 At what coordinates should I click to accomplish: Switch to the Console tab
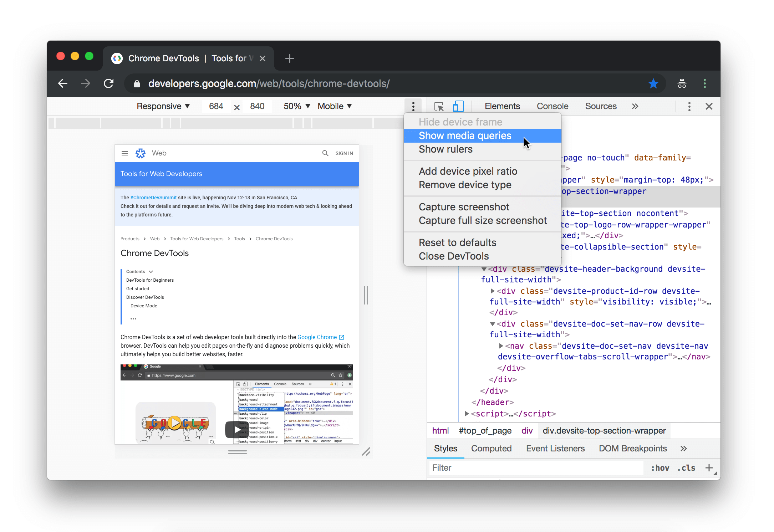pyautogui.click(x=553, y=106)
